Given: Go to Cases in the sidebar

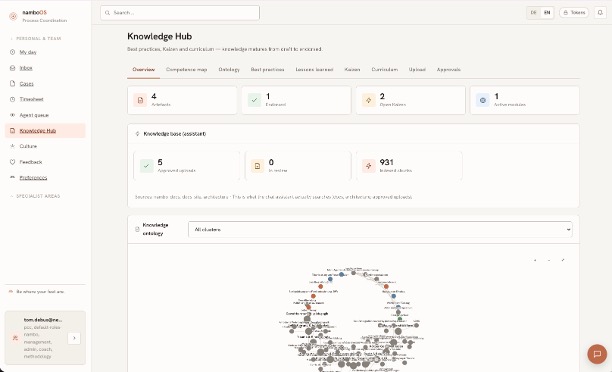Looking at the screenshot, I should pos(26,84).
